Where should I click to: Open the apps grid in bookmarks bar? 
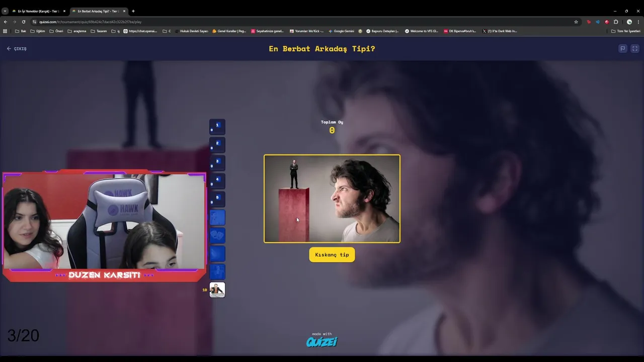coord(6,31)
